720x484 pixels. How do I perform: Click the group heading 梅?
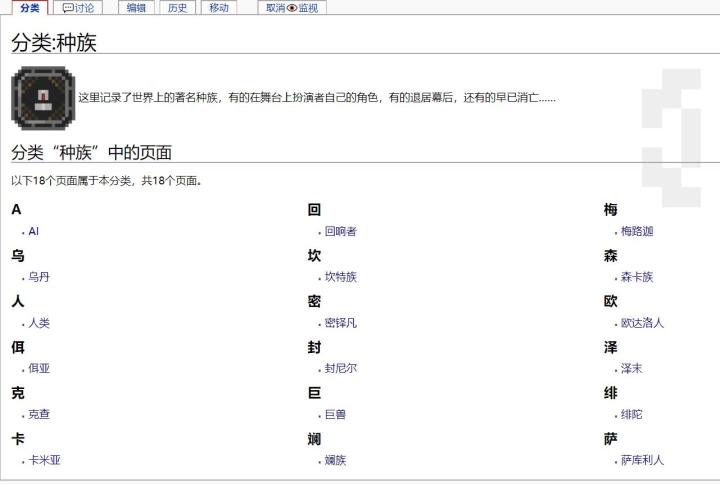[x=610, y=210]
